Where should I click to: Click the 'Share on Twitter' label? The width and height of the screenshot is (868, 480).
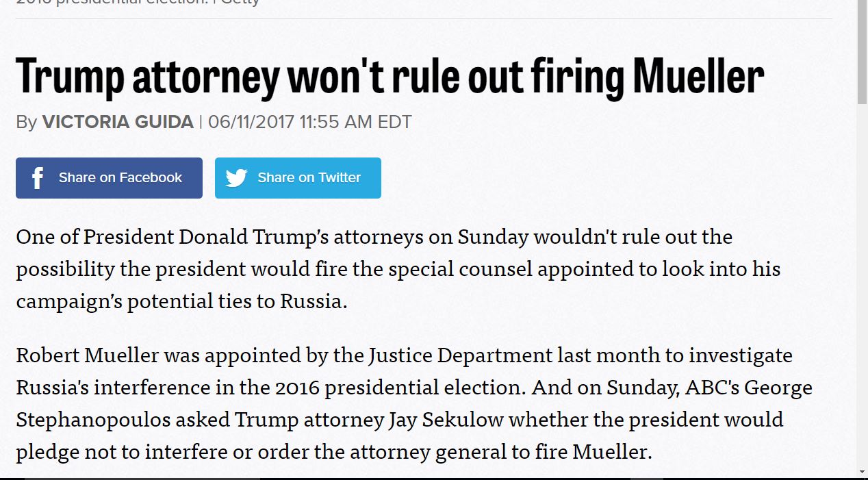point(309,177)
